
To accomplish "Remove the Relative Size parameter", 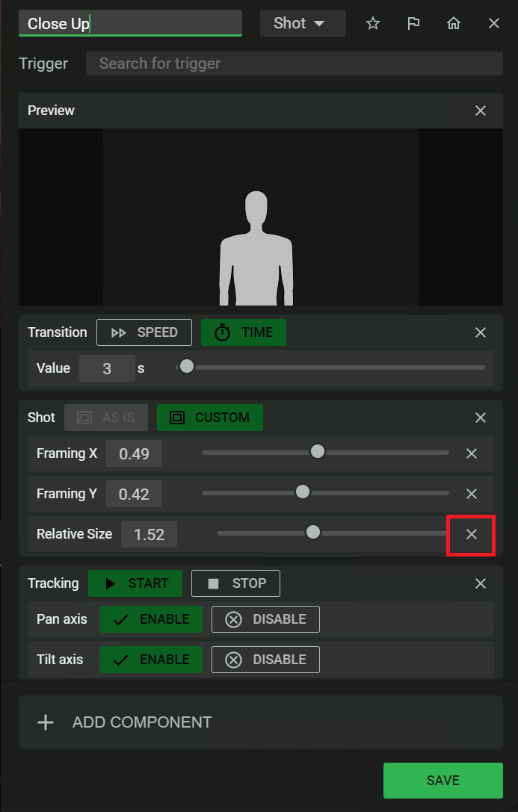I will pos(472,534).
